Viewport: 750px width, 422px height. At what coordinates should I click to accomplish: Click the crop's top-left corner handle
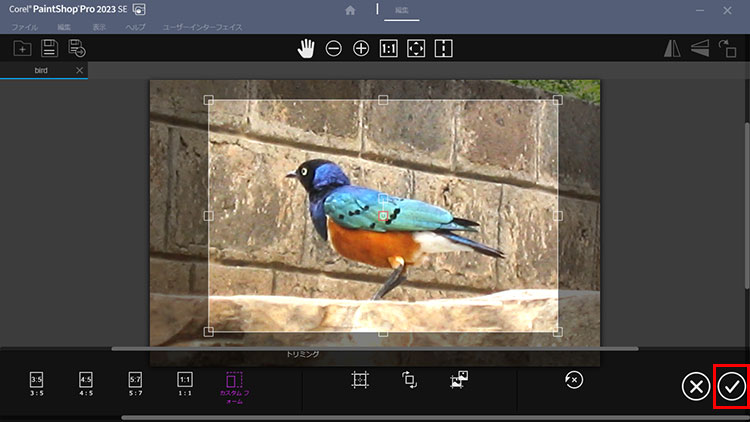click(209, 100)
